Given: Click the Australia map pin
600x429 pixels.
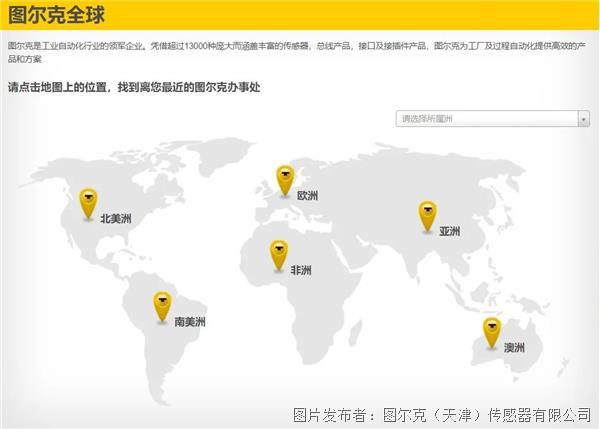Looking at the screenshot, I should click(x=492, y=333).
